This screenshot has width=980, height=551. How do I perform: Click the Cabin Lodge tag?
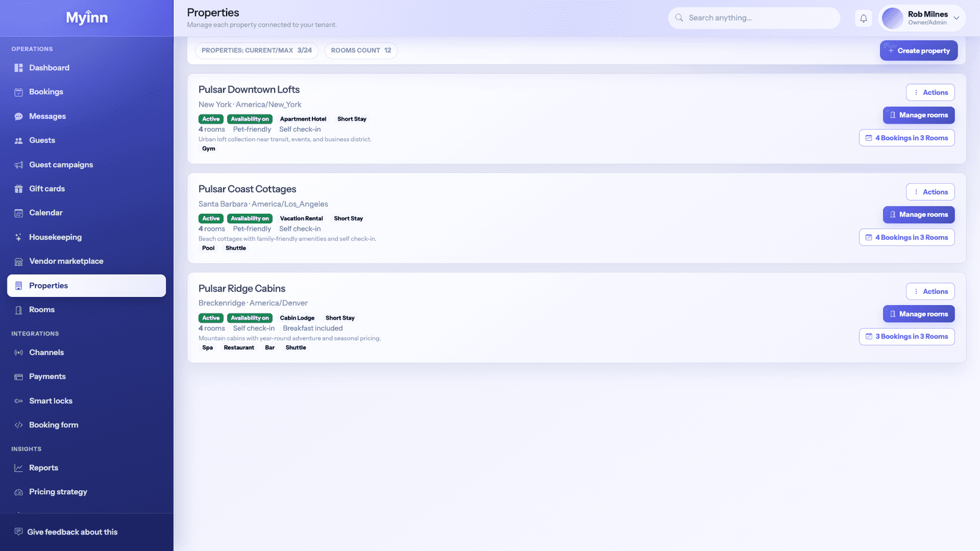point(297,318)
